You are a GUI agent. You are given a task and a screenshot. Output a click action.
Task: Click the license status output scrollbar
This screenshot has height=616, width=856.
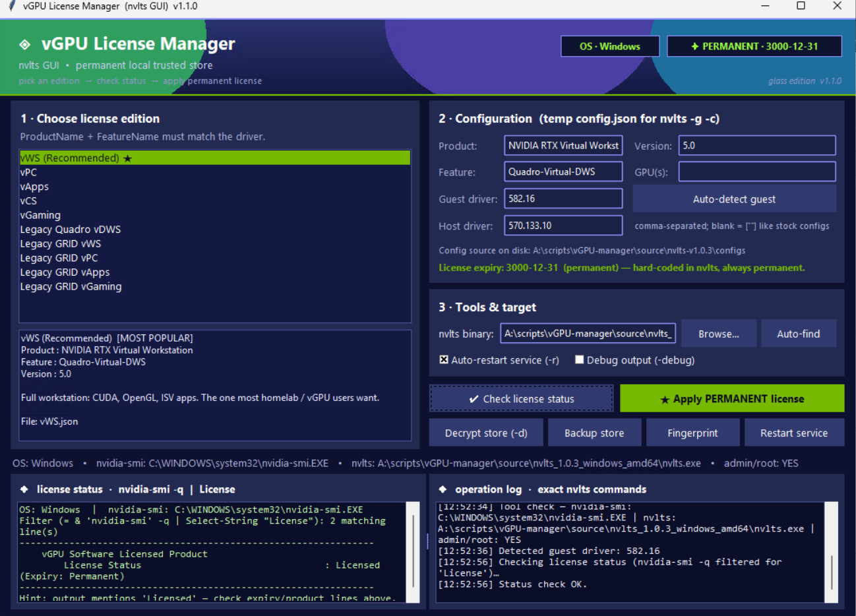coord(413,552)
